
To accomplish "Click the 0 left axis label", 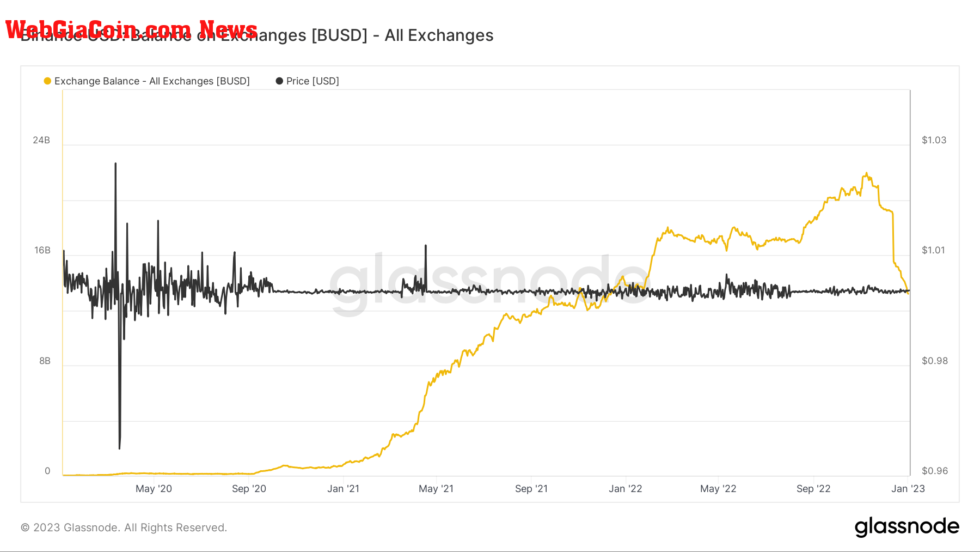I will tap(47, 471).
